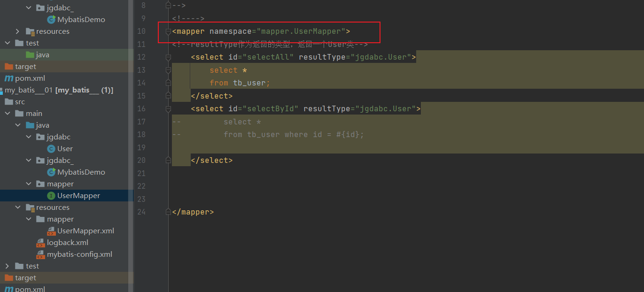
Task: Click id value "selectById" in line 16
Action: pyautogui.click(x=270, y=109)
